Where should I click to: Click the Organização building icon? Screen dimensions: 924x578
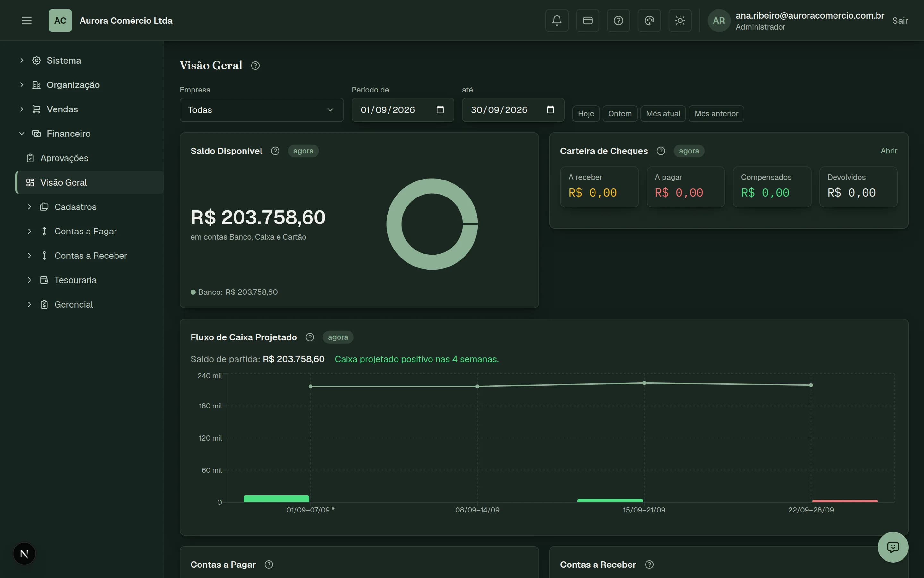(37, 85)
